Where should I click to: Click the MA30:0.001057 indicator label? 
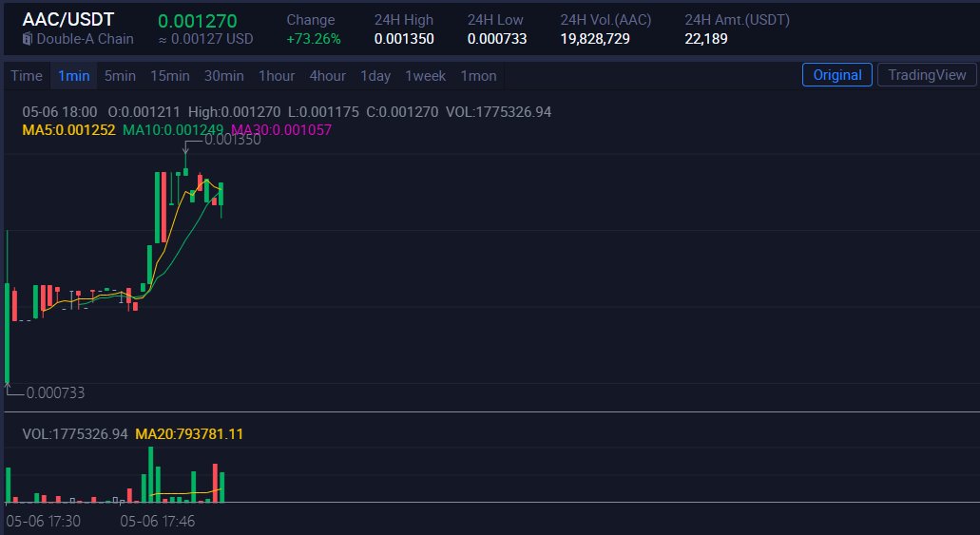(281, 130)
